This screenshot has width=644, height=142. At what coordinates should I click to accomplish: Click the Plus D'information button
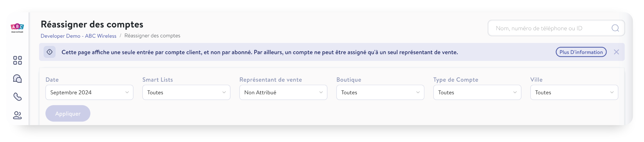point(581,52)
